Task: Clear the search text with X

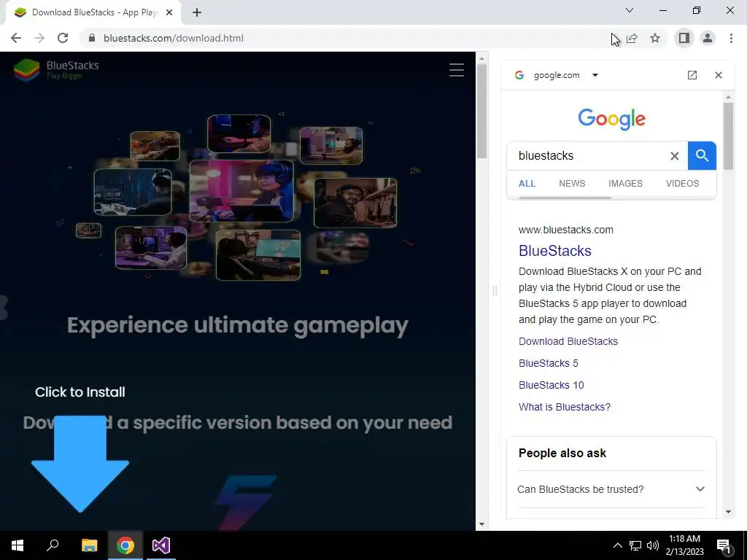Action: (x=675, y=156)
